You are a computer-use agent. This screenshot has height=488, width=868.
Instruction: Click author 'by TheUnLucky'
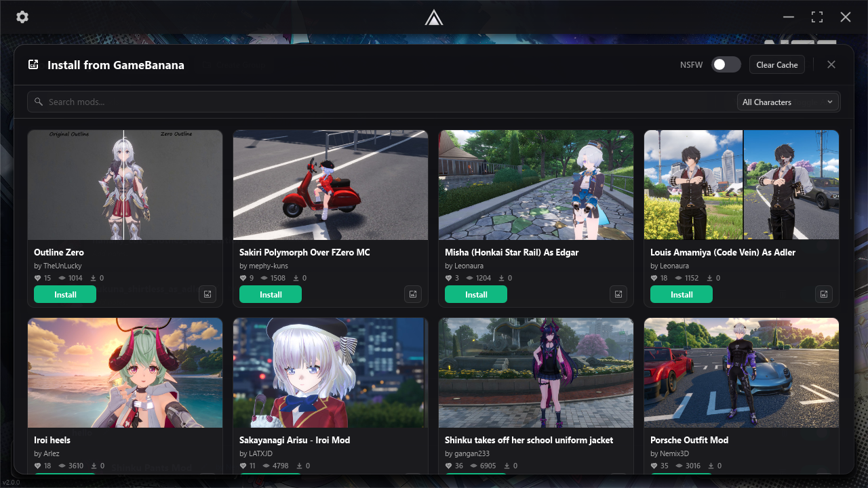point(58,266)
